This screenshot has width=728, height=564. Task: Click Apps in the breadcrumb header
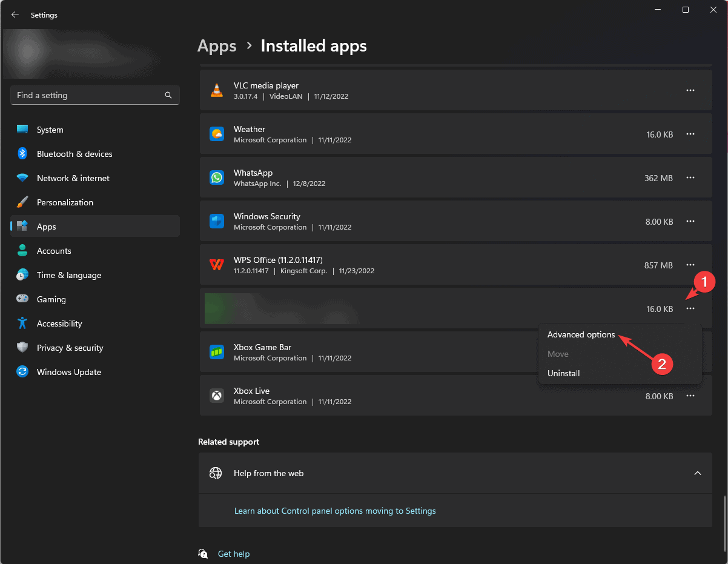217,46
